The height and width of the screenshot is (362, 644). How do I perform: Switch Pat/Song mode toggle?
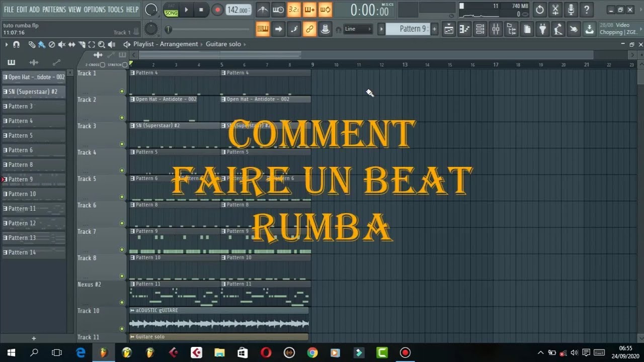171,10
